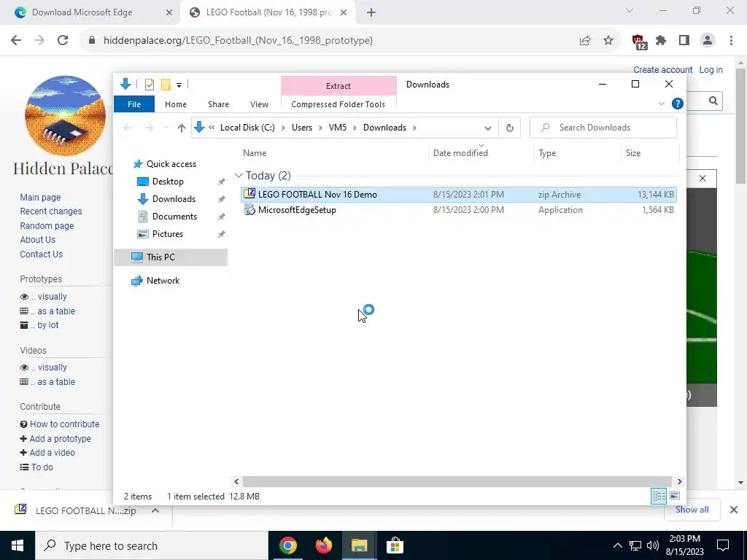Click Main page link on Hidden Palace

(x=41, y=197)
